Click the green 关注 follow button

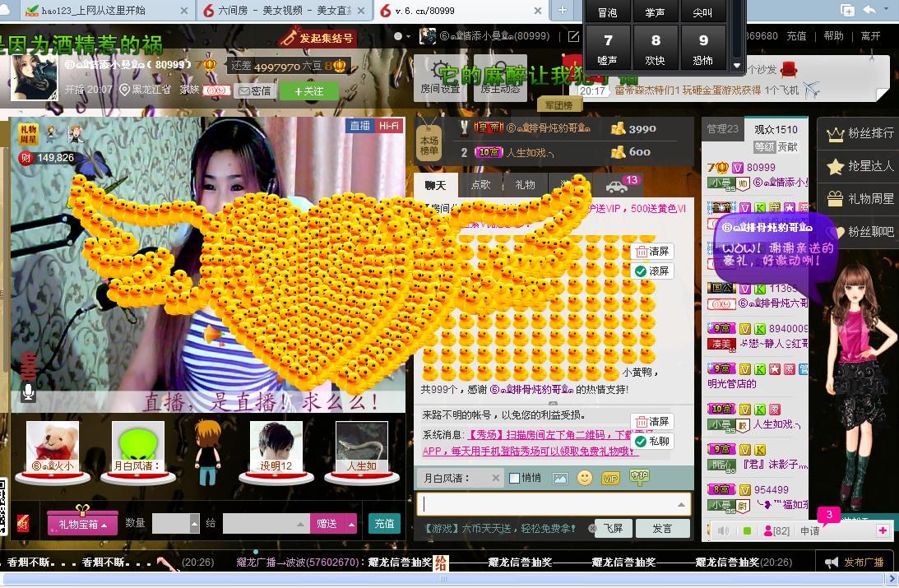coord(308,90)
